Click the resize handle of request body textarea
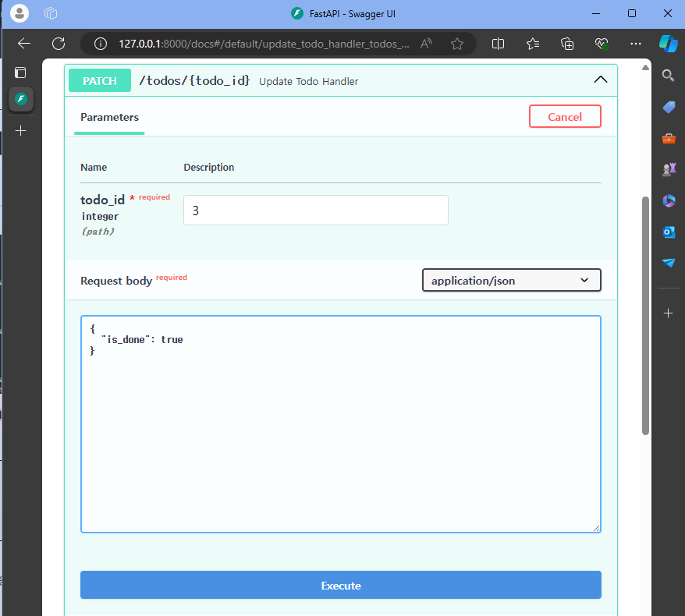This screenshot has width=685, height=616. pyautogui.click(x=596, y=528)
